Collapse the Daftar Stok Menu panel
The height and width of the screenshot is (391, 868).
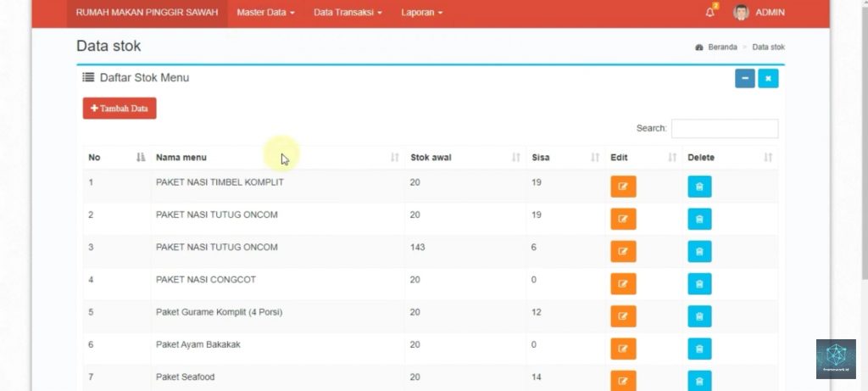744,79
